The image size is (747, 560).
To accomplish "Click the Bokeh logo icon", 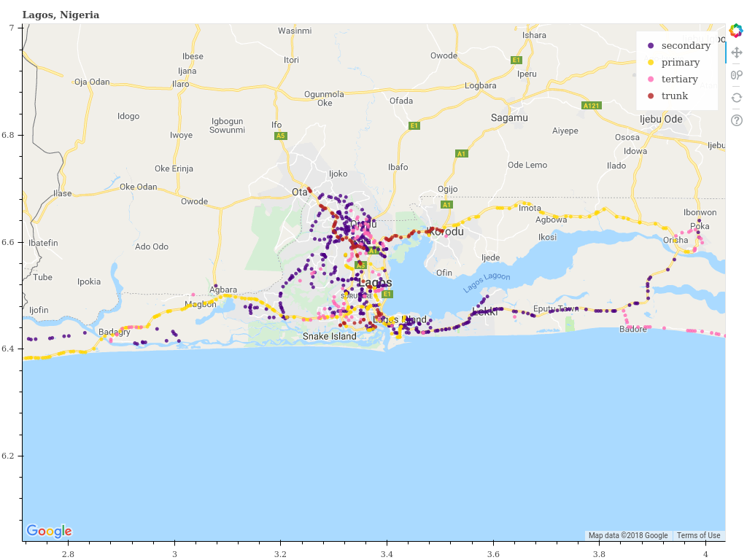I will pos(736,31).
